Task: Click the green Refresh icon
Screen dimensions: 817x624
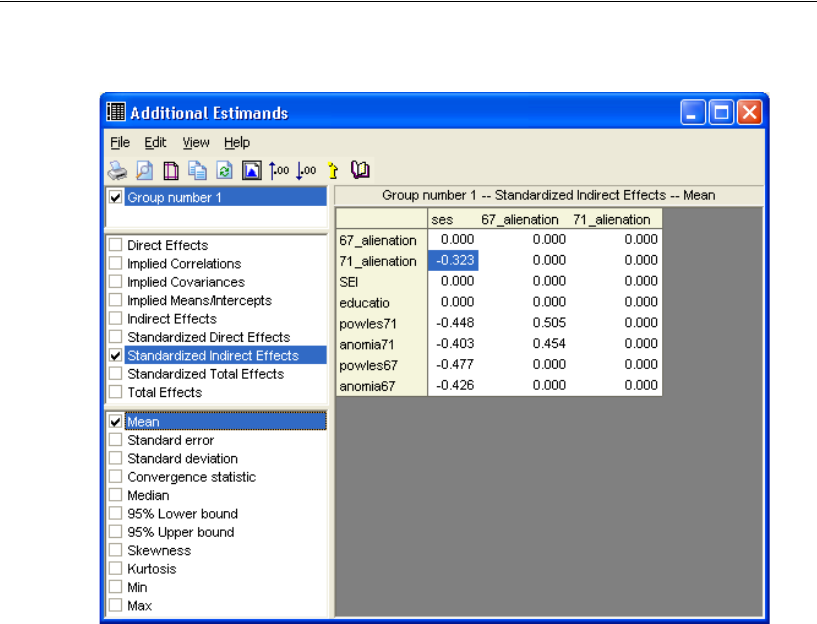Action: (225, 170)
